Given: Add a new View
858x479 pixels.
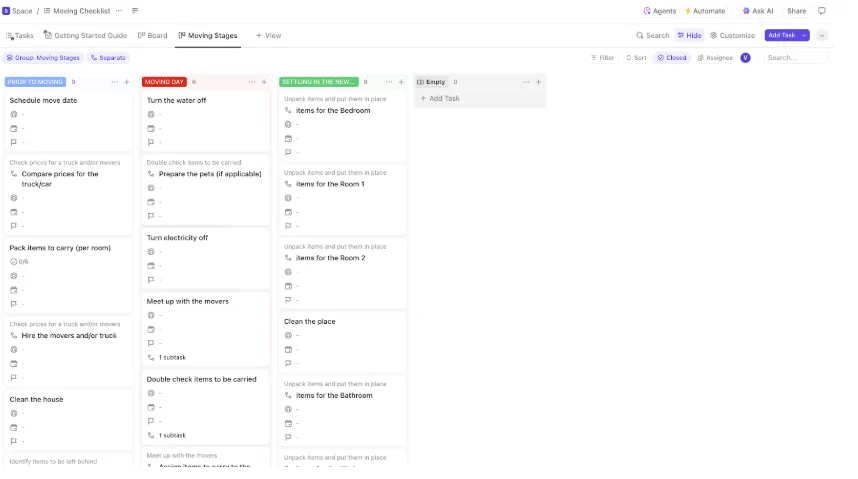Looking at the screenshot, I should tap(268, 36).
